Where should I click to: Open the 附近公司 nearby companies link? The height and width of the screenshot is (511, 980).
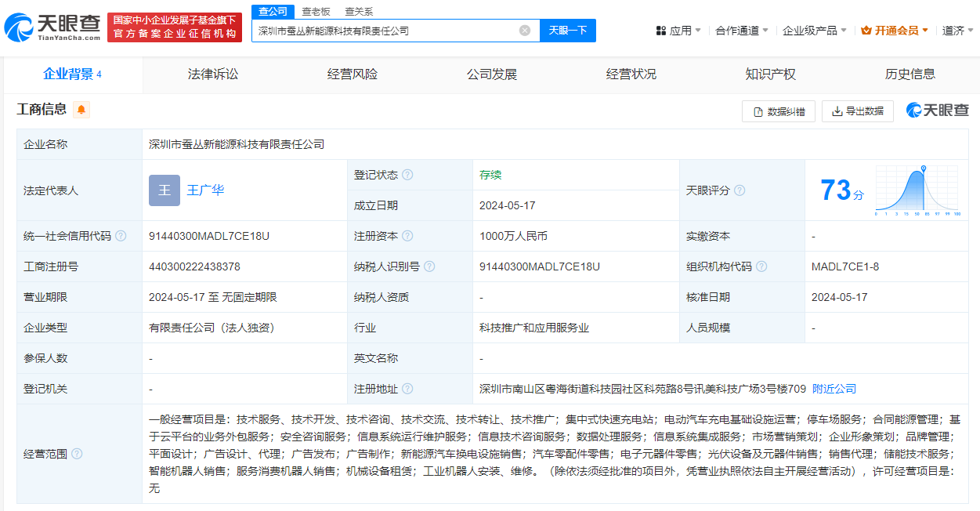point(834,389)
